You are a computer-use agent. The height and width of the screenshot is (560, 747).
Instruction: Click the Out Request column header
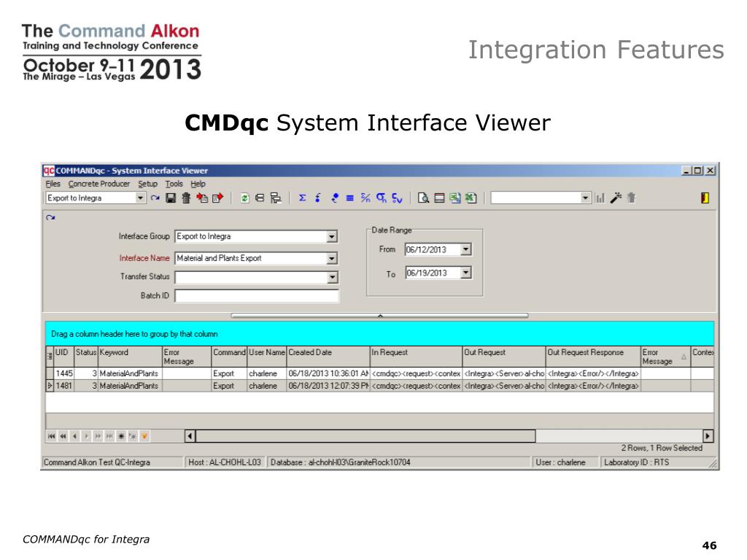504,357
